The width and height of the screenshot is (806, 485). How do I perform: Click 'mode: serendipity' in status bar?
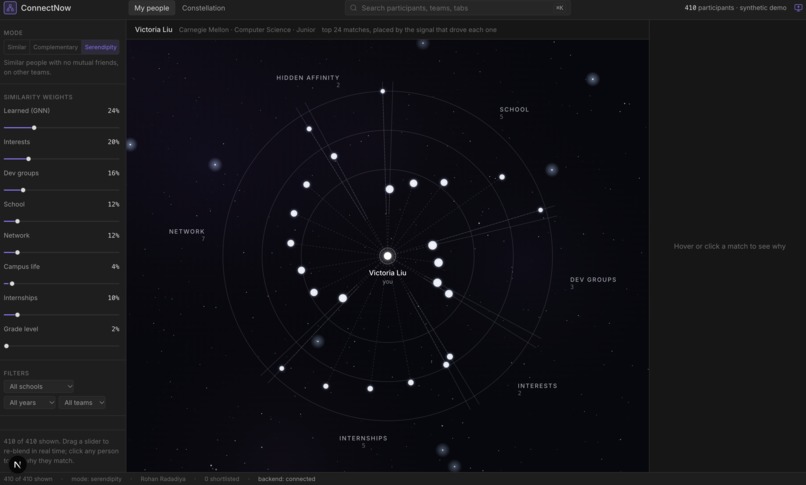[97, 479]
